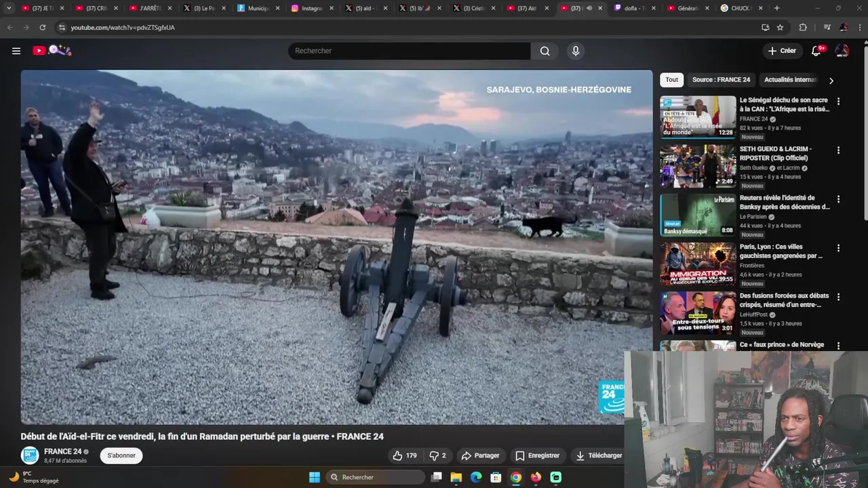This screenshot has width=868, height=488.
Task: Click the Windows taskbar Rechercher box
Action: pyautogui.click(x=375, y=477)
